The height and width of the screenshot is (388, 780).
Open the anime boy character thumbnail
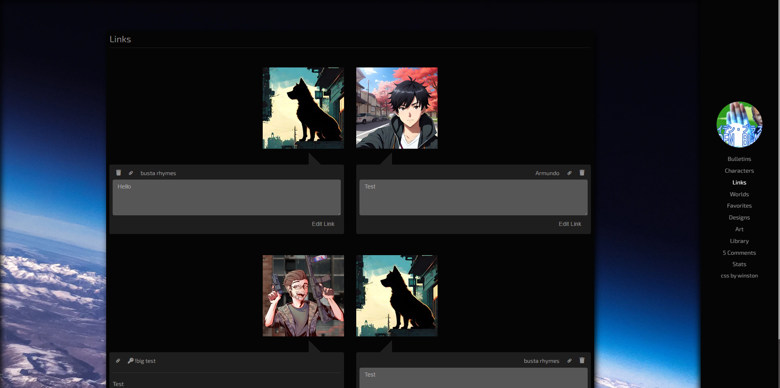397,108
